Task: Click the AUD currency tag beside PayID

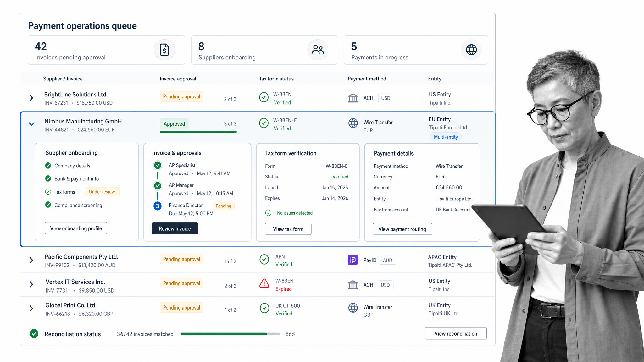Action: (x=387, y=260)
